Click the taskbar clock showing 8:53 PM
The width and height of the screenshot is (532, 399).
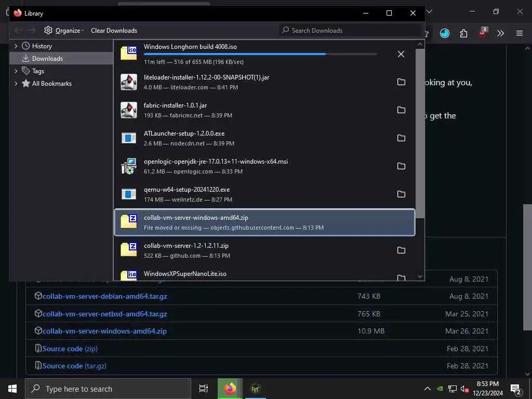(x=488, y=389)
